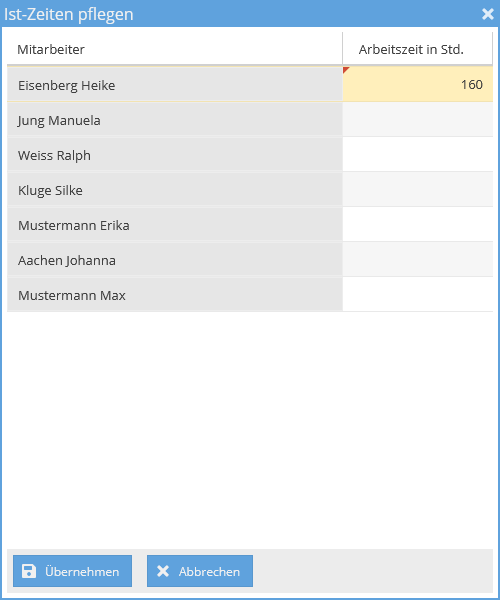
Task: Click the working time cell for Mustermann Erika
Action: 417,225
